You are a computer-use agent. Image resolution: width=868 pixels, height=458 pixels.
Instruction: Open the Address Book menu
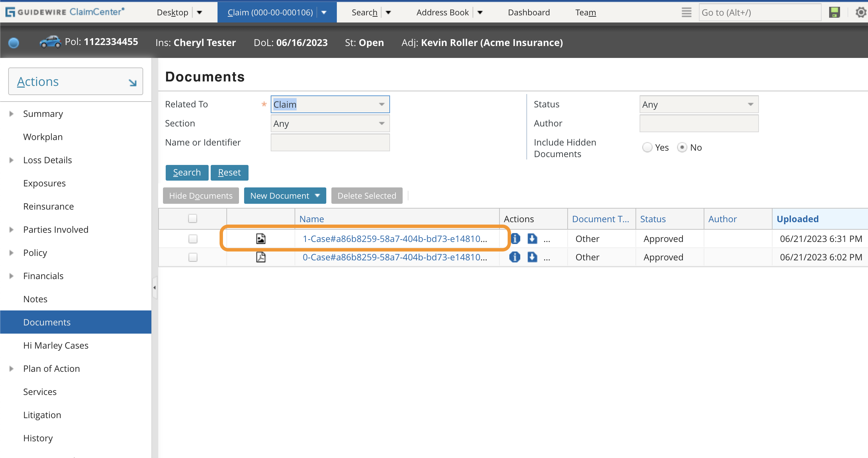[443, 12]
